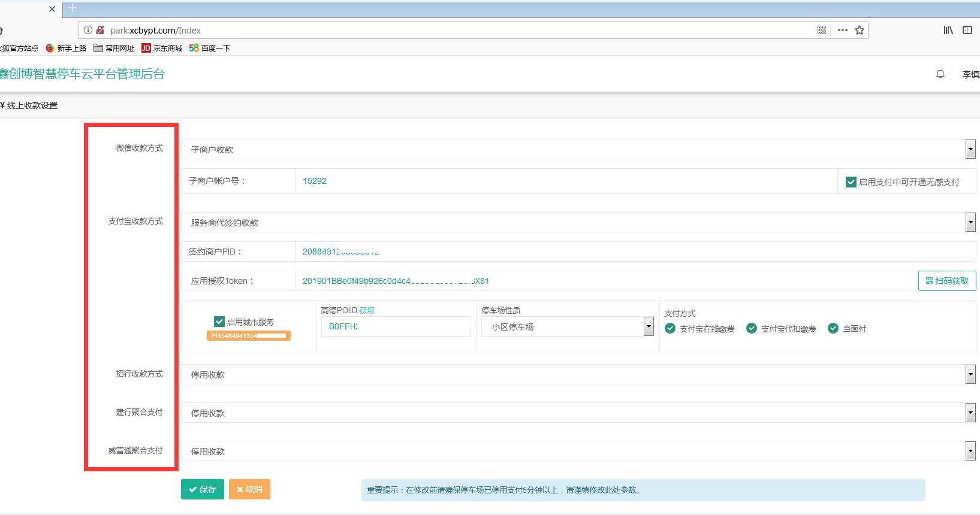
Task: Open the page actions three-dot menu
Action: [842, 30]
